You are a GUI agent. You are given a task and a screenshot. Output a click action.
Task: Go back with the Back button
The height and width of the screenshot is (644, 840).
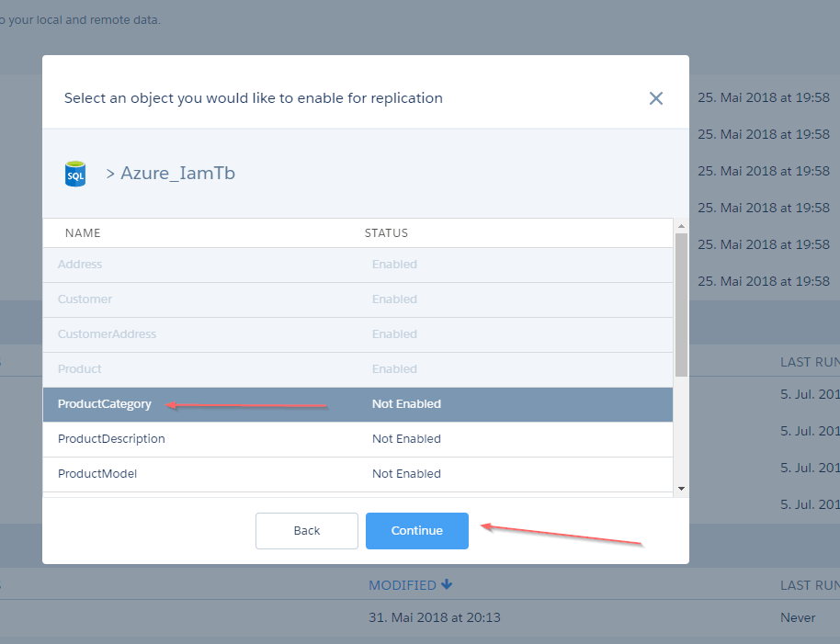tap(306, 530)
